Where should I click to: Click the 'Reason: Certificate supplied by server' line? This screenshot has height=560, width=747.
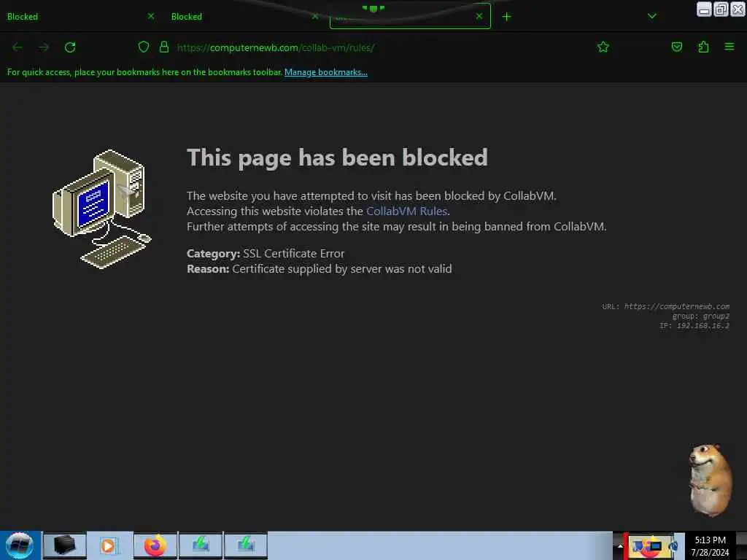click(320, 268)
